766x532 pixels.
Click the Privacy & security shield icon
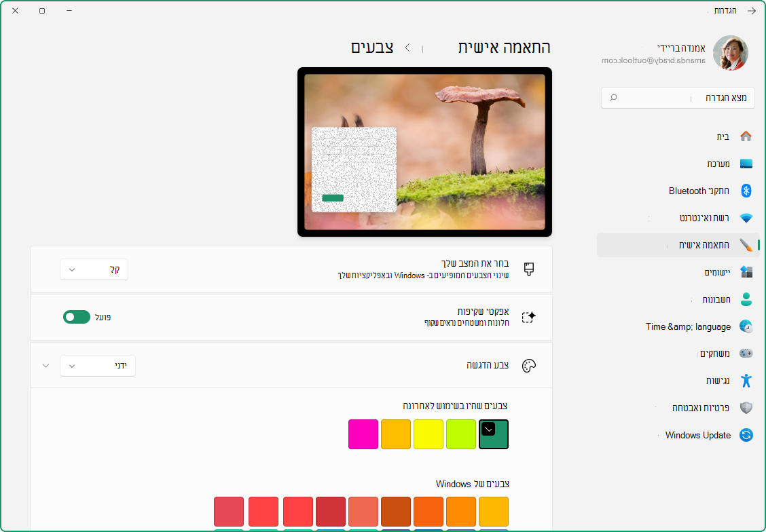(746, 408)
